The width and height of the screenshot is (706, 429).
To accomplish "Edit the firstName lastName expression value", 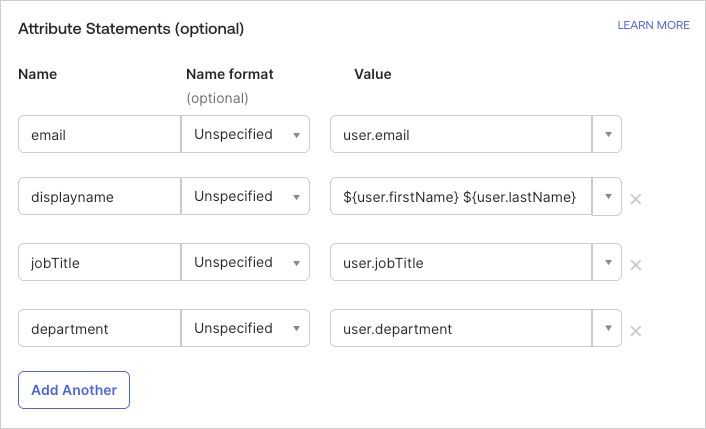I will coord(461,197).
